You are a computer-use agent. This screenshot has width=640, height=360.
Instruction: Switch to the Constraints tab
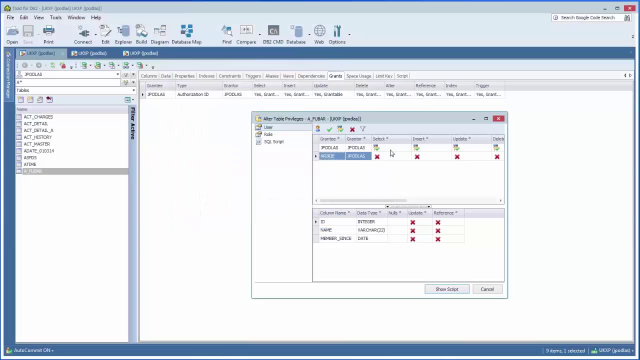(x=230, y=76)
